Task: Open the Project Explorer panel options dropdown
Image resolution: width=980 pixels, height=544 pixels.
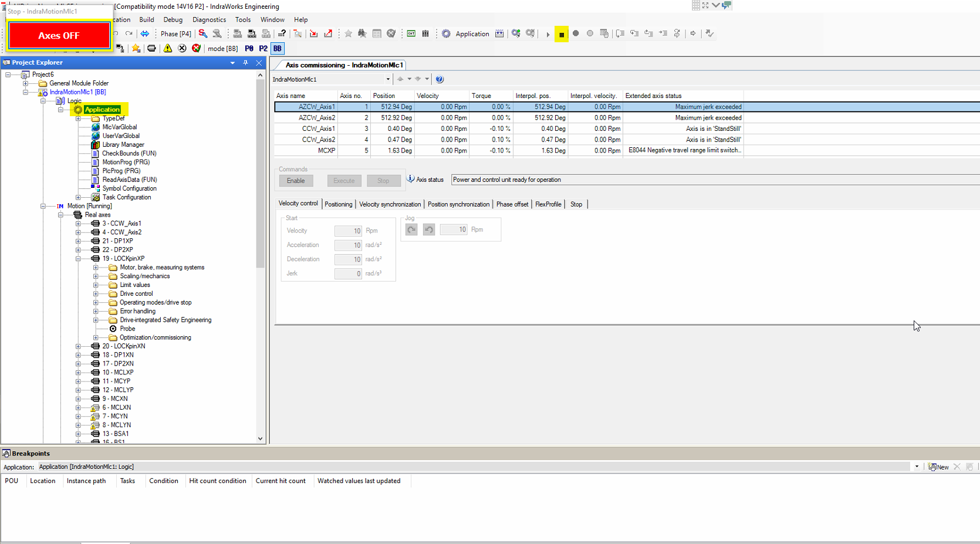Action: 233,63
